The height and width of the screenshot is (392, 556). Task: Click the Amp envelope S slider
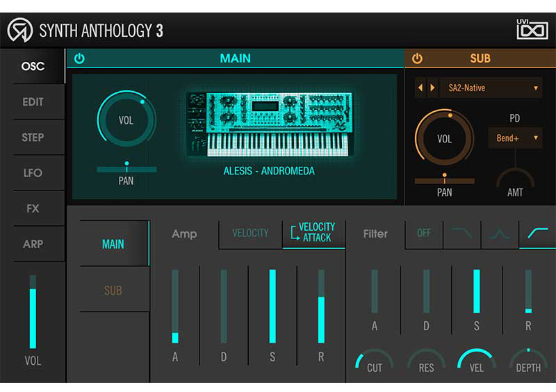click(272, 306)
